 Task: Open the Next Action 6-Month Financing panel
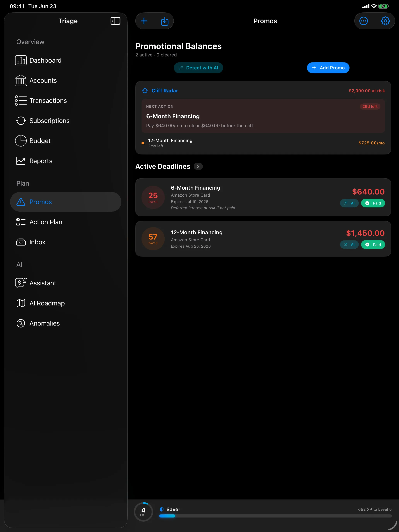pyautogui.click(x=263, y=116)
